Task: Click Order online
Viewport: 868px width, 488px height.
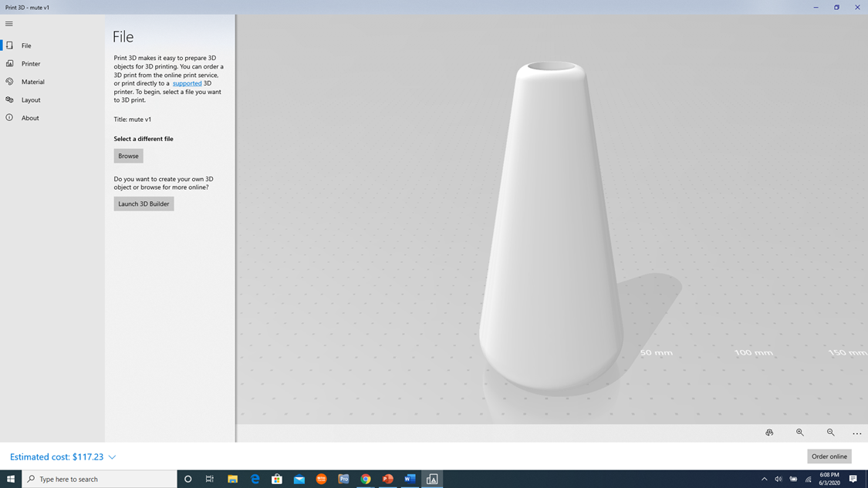Action: pos(829,456)
